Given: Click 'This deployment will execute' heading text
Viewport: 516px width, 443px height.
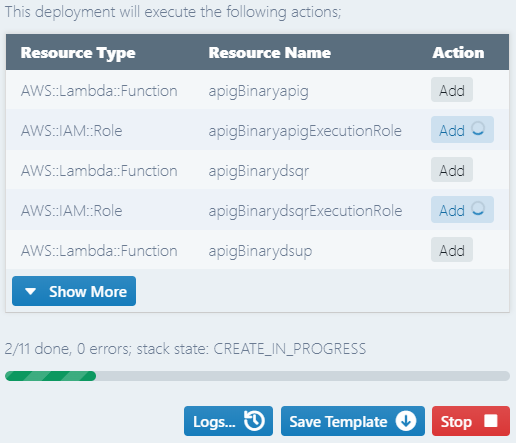Looking at the screenshot, I should pyautogui.click(x=173, y=12).
